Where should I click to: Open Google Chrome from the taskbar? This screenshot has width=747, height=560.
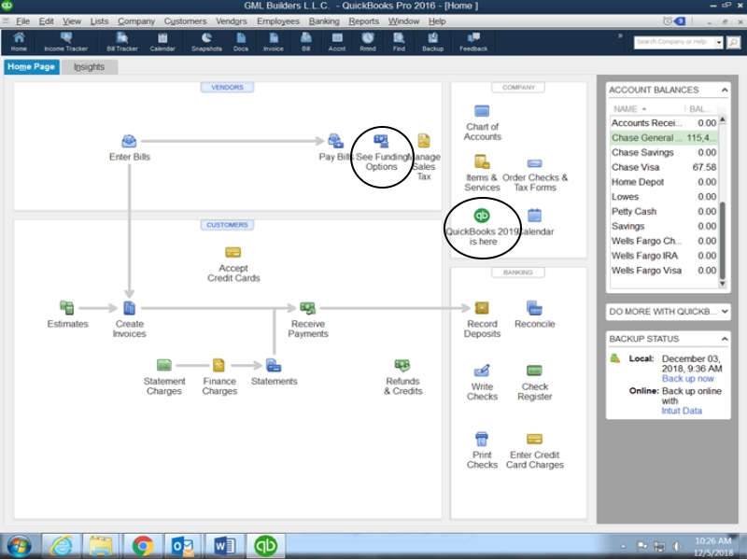point(143,545)
